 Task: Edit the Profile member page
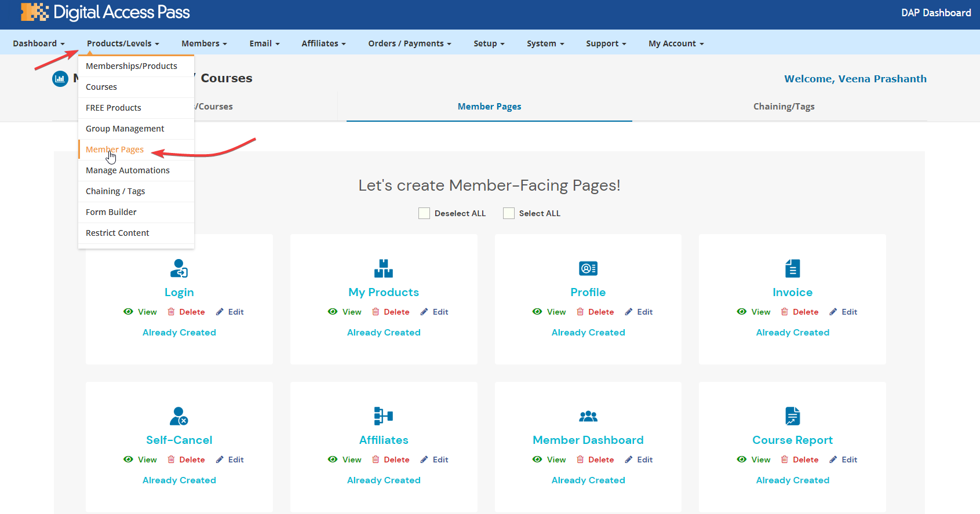point(639,312)
